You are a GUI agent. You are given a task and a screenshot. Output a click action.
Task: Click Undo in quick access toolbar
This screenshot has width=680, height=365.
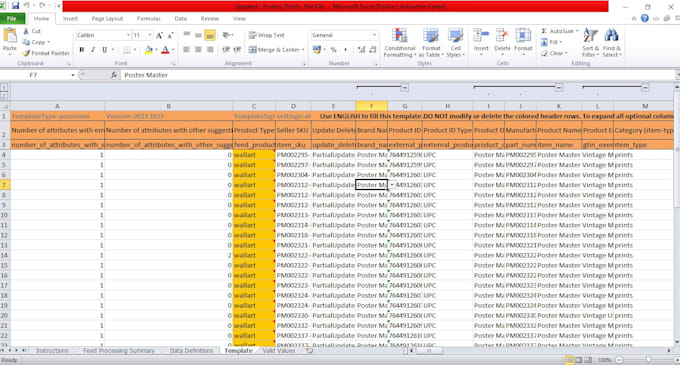point(27,6)
